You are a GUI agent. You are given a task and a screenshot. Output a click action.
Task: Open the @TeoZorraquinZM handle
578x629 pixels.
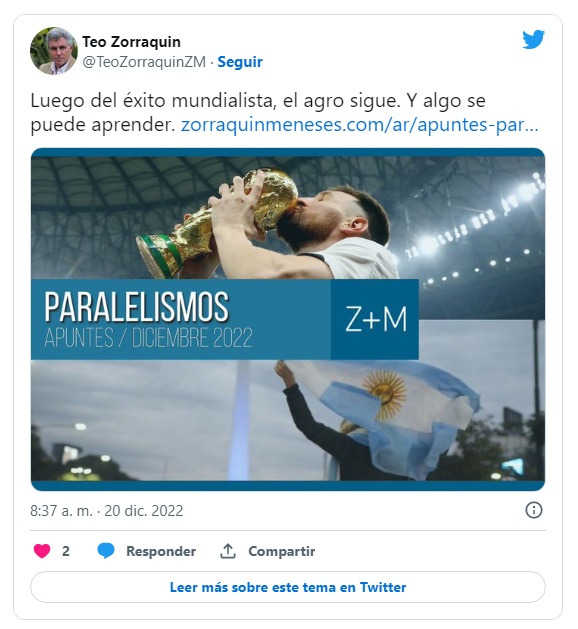pos(144,62)
